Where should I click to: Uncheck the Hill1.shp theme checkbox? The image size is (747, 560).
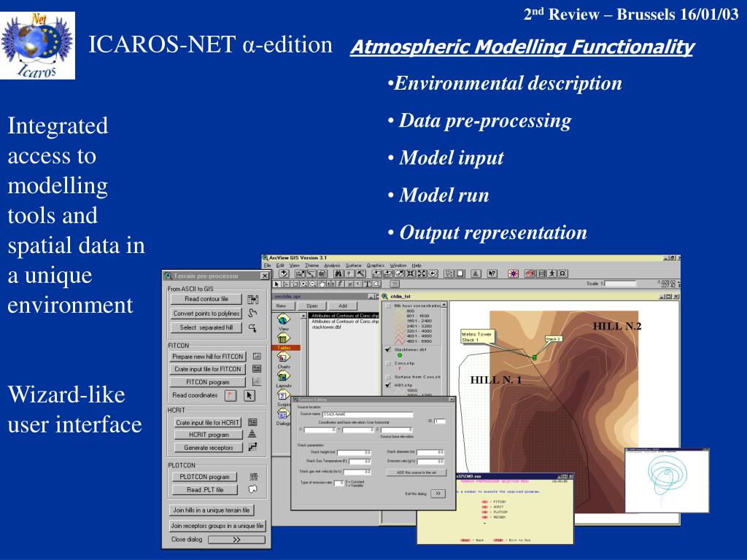click(x=388, y=385)
